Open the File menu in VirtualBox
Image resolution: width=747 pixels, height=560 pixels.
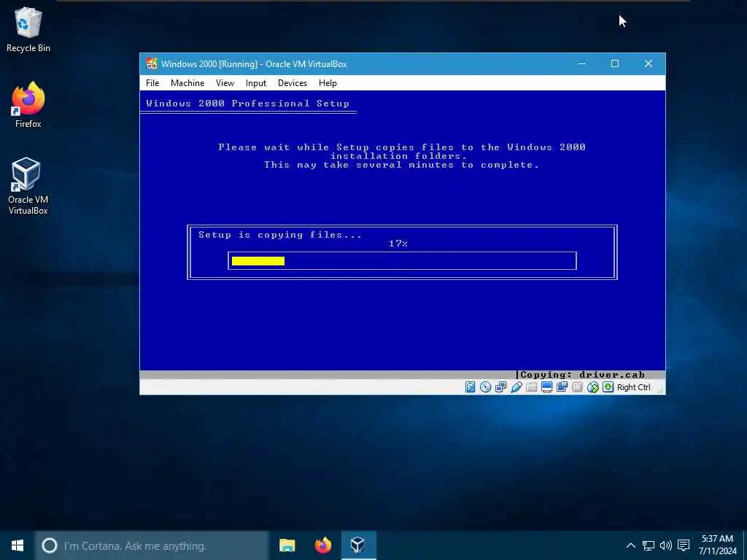[152, 83]
